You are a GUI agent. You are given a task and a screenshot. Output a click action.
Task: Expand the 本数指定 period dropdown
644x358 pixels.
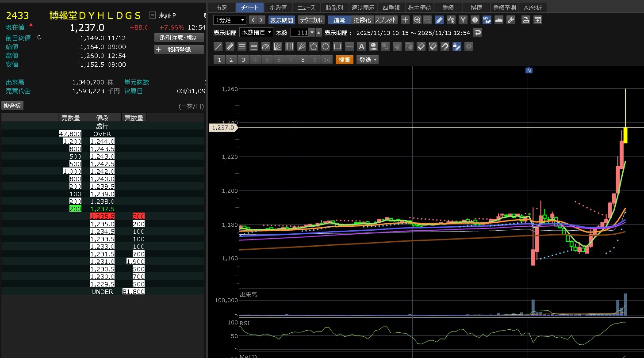(x=256, y=33)
